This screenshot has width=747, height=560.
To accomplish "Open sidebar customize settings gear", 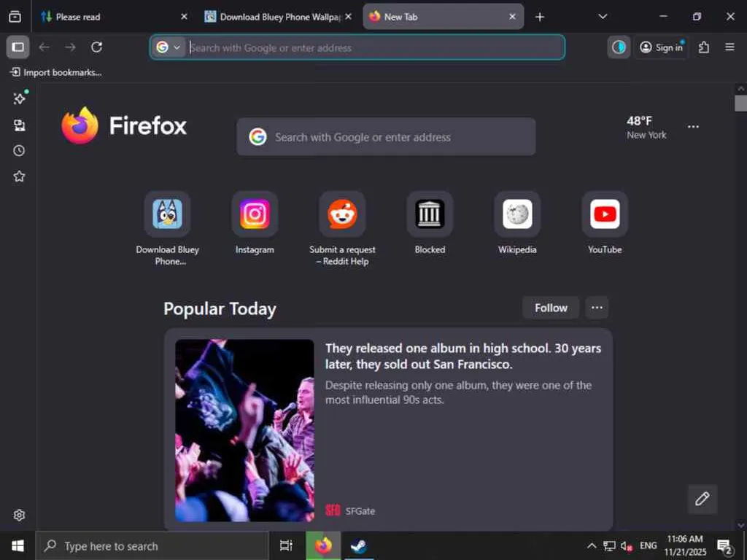I will point(19,515).
